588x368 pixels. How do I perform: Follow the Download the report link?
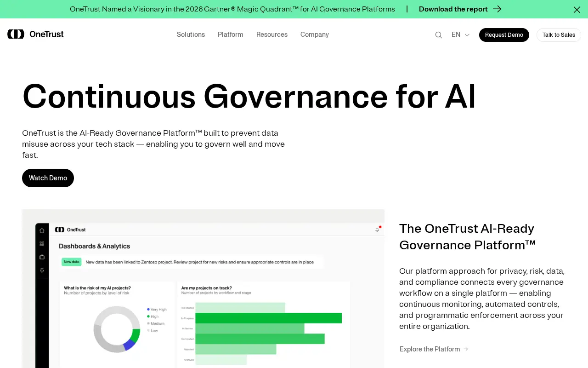[460, 9]
